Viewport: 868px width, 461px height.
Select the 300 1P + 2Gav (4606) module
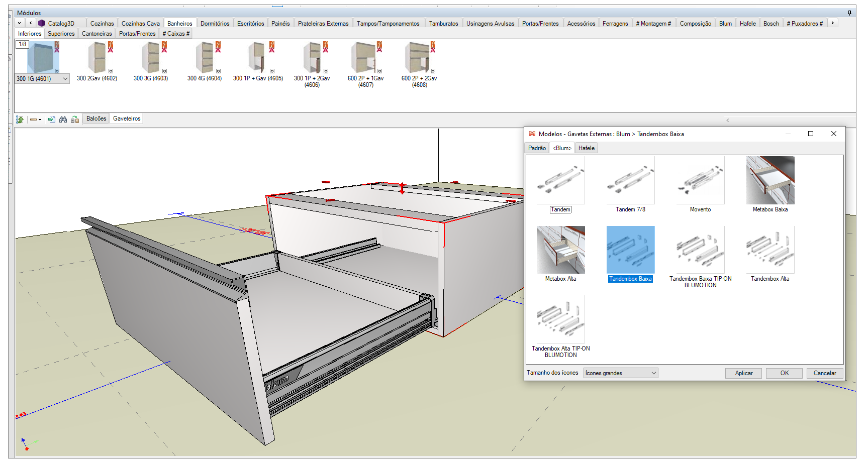(312, 58)
